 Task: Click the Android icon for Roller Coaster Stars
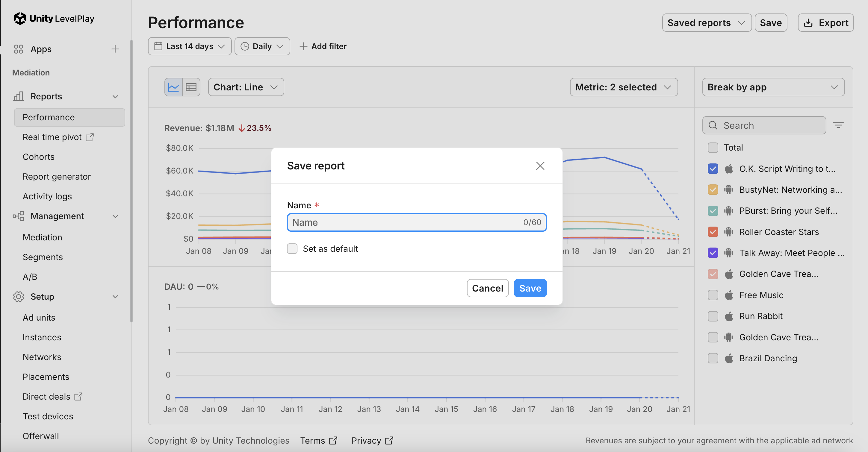coord(729,232)
